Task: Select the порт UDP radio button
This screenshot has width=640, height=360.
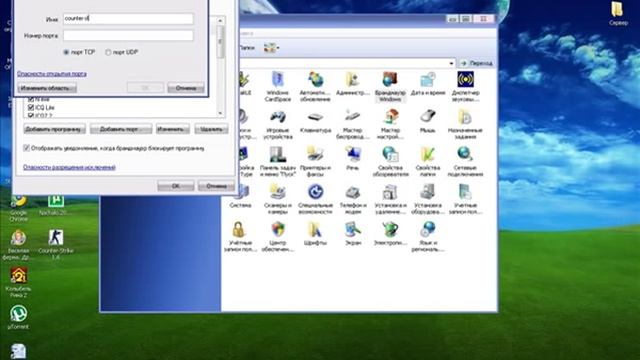Action: point(108,52)
